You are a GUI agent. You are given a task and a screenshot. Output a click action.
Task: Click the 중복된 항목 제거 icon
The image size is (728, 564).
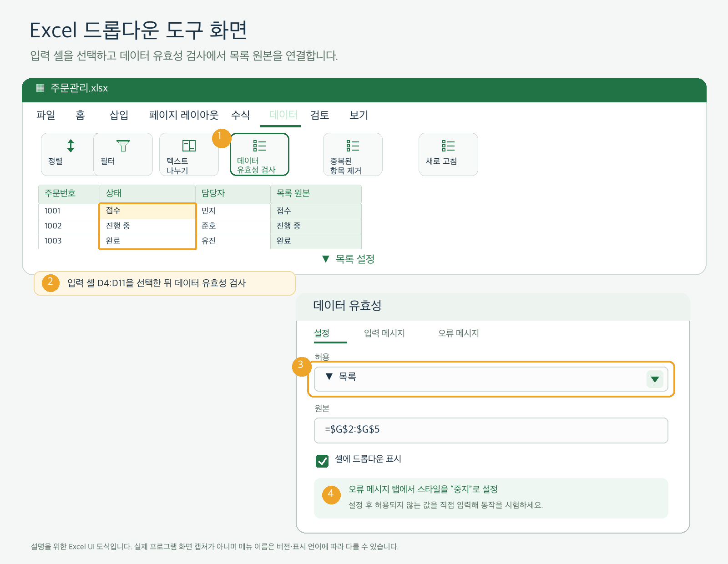tap(353, 146)
